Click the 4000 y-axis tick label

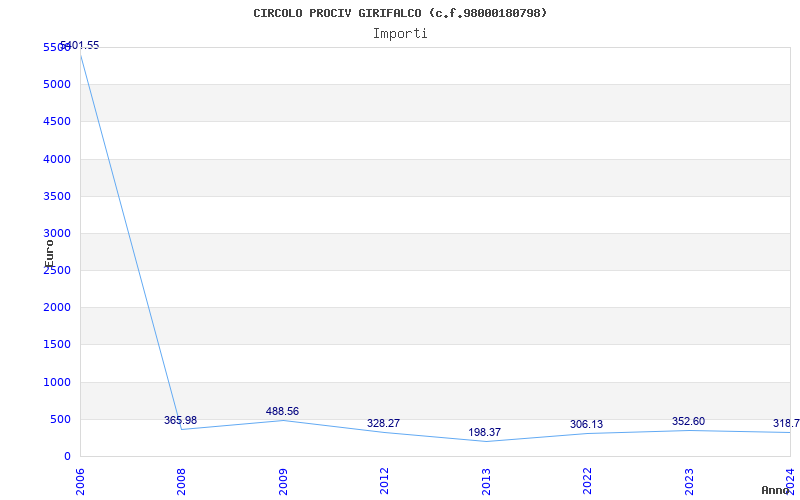tap(57, 159)
